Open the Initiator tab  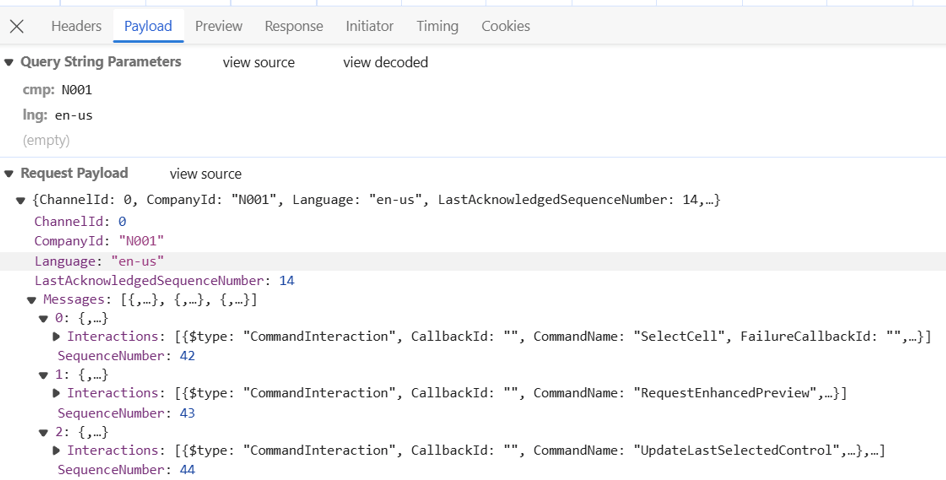[369, 26]
